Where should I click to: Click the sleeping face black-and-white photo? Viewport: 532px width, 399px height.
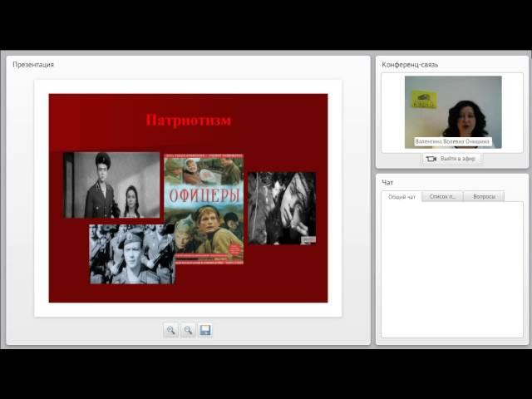click(x=282, y=208)
